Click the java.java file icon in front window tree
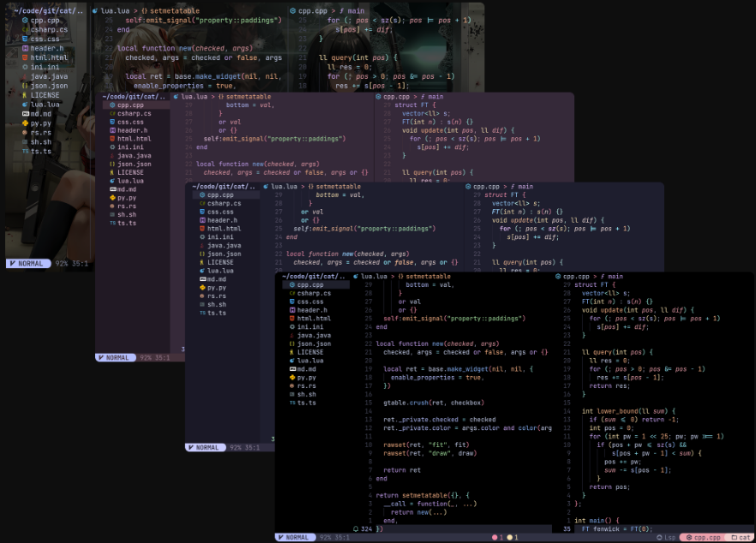The image size is (756, 543). (292, 336)
